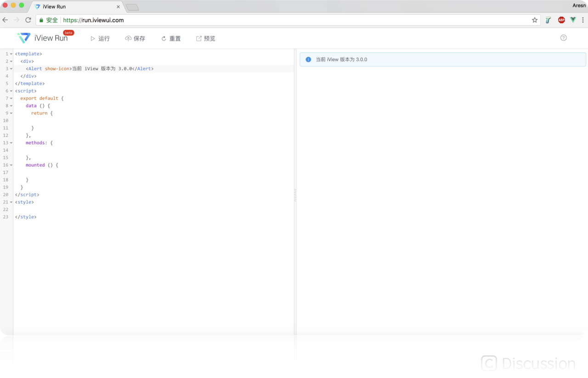Click the browser forward arrow

[17, 20]
